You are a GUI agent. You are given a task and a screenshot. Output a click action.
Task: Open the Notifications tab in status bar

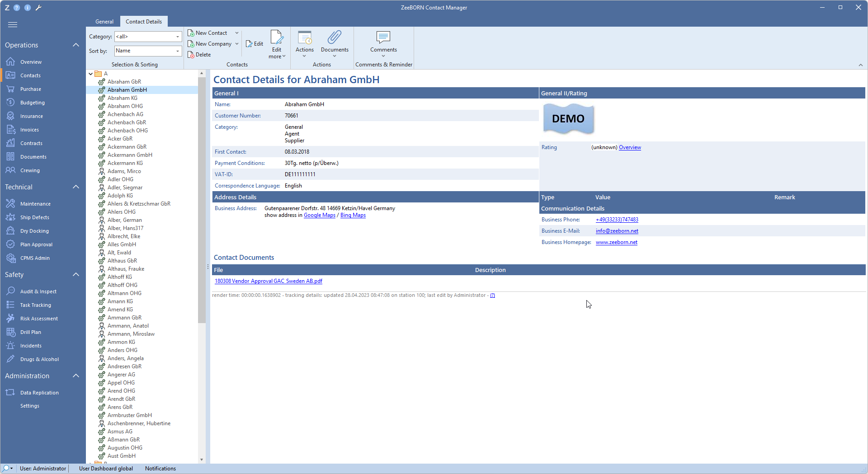160,469
